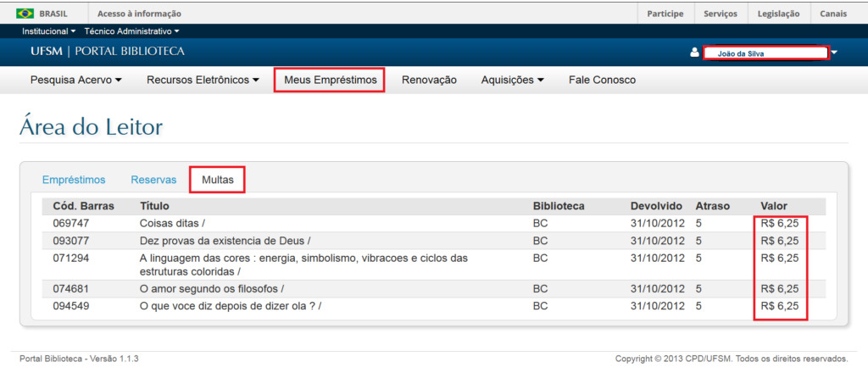The width and height of the screenshot is (868, 373).
Task: Select Fale Conosco in navigation
Action: click(x=602, y=80)
